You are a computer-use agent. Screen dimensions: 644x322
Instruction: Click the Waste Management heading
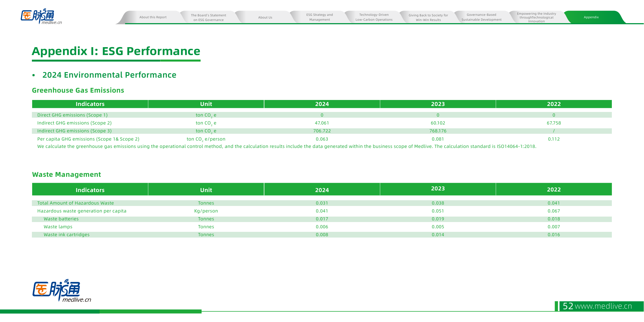pos(66,174)
